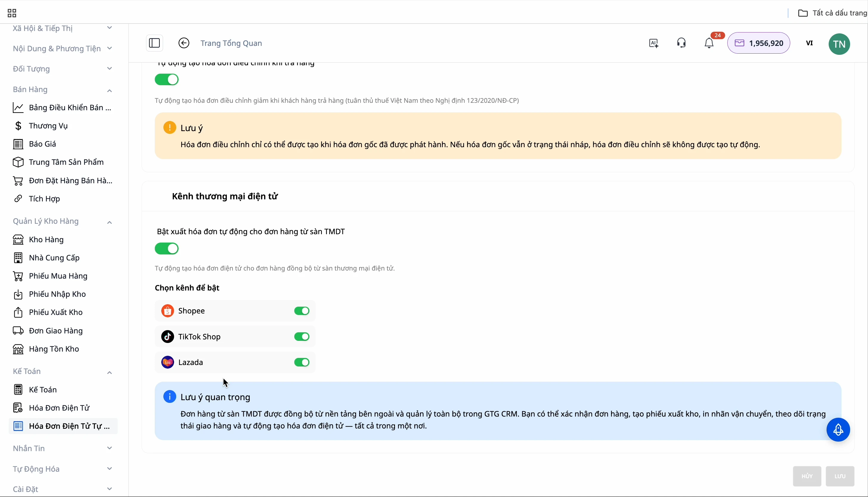The width and height of the screenshot is (868, 497).
Task: Open Hóa Đơn Điện Tử menu item
Action: coord(59,408)
